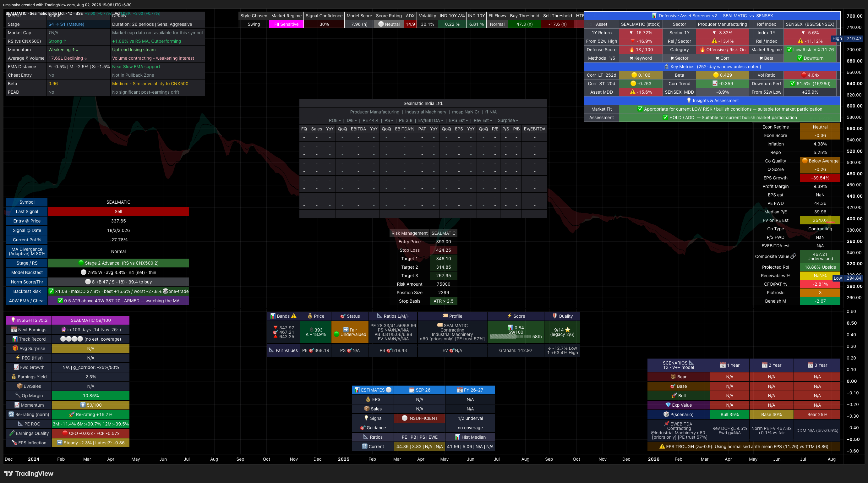Click the Position Size value 2399
The image size is (868, 483).
[444, 293]
